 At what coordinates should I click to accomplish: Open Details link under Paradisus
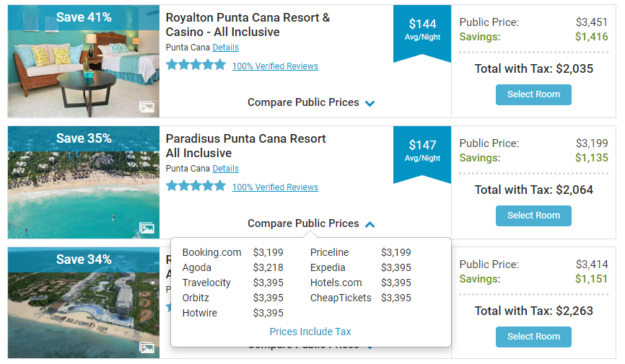coord(225,169)
